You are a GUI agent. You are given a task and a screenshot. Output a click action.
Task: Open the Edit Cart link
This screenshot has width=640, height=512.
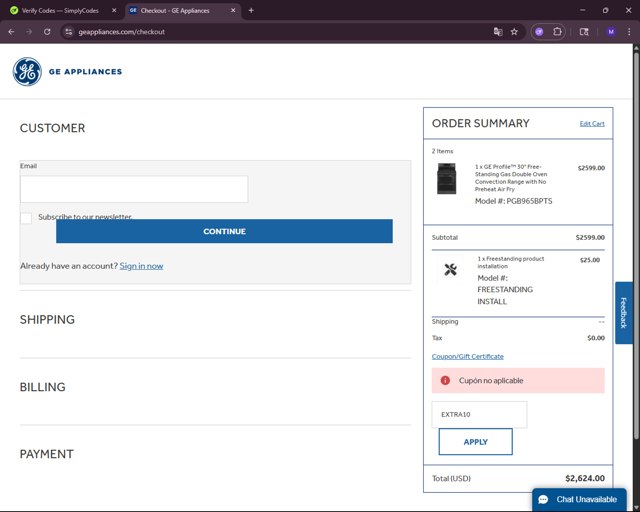pyautogui.click(x=592, y=124)
